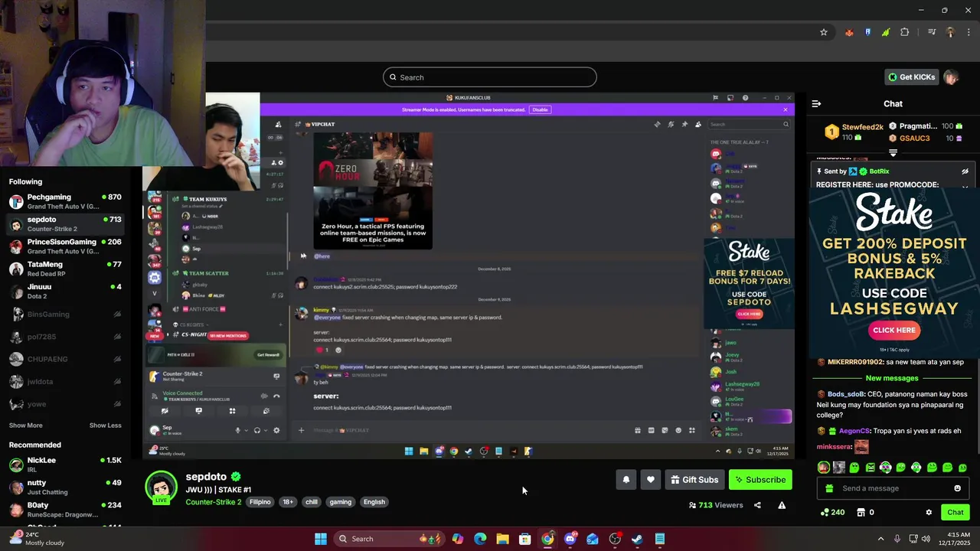Click chat username AegonCS
This screenshot has width=980, height=551.
tap(854, 431)
